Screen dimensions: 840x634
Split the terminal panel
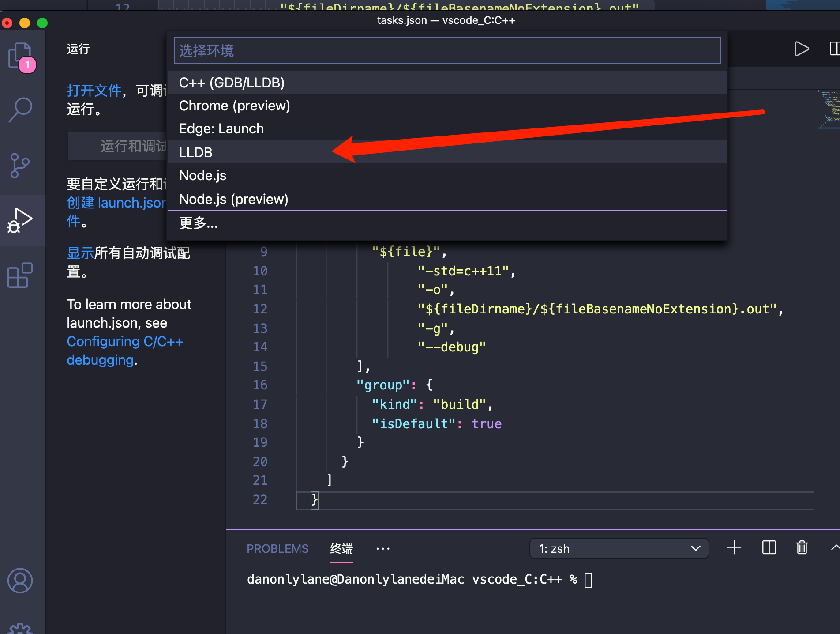(769, 548)
